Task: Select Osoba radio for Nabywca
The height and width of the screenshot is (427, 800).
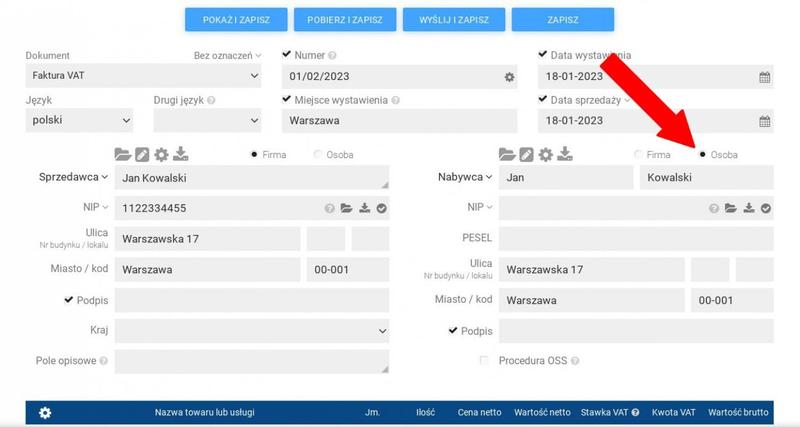Action: point(703,155)
